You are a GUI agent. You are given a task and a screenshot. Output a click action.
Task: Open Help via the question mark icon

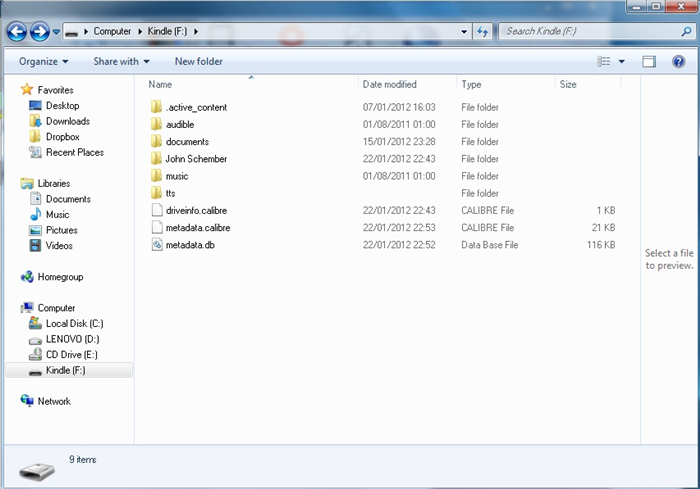679,62
